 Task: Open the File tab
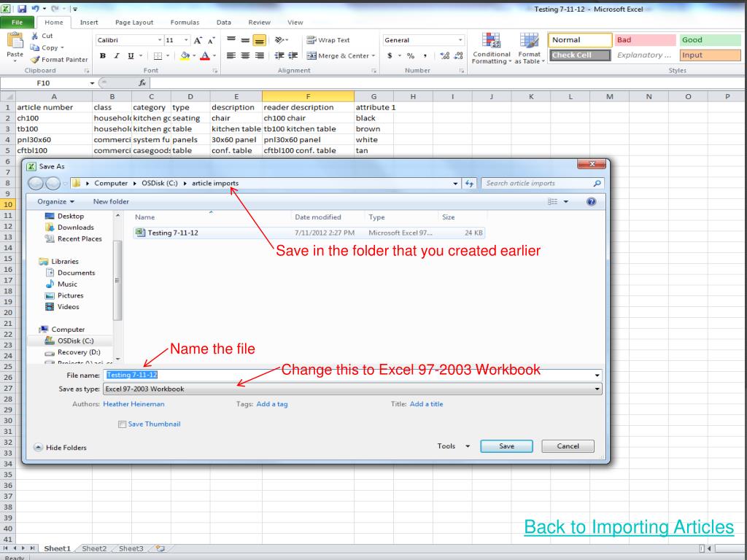18,23
